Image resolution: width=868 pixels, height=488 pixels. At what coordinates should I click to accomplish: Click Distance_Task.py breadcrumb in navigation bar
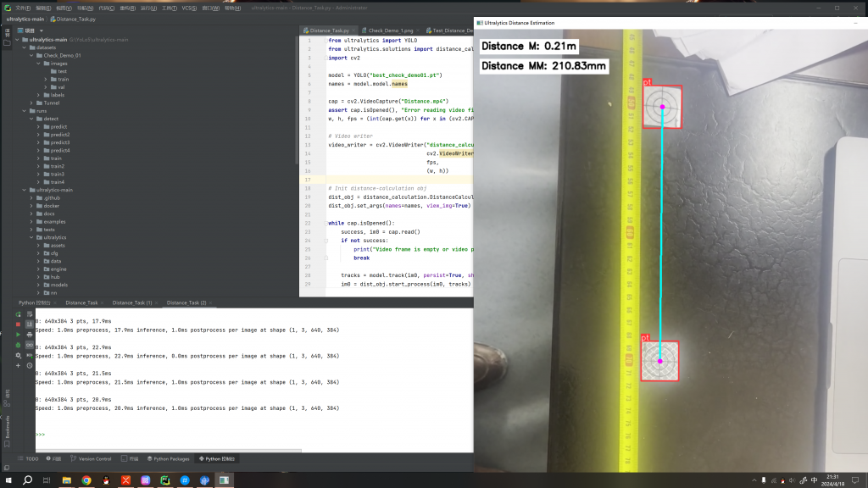tap(73, 19)
